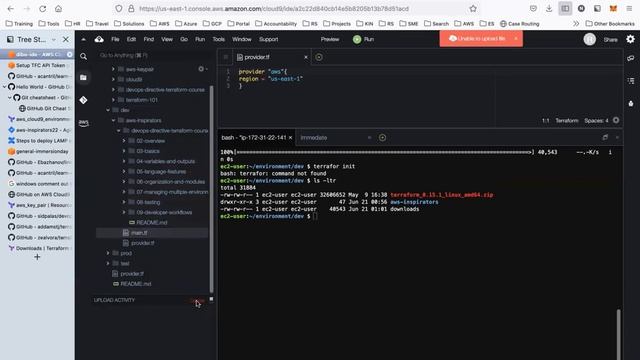Expand the aws-keypair folder
The image size is (640, 360).
coord(113,69)
